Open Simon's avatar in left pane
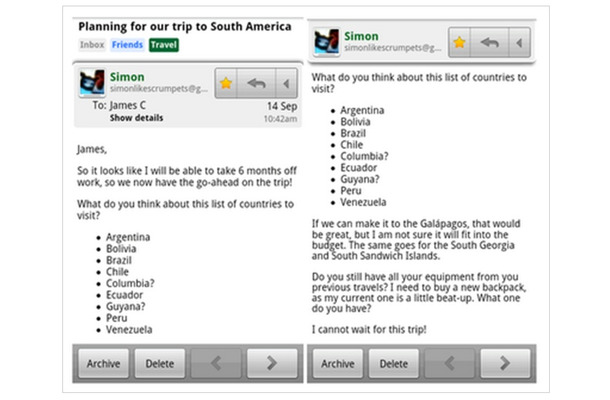The height and width of the screenshot is (400, 610). coord(92,82)
